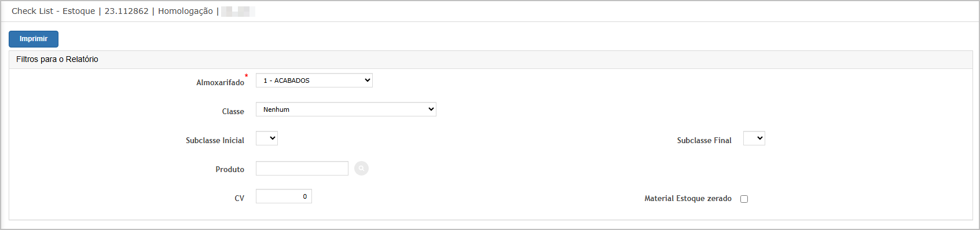Click the Homologação environment text in header
The height and width of the screenshot is (230, 980).
(185, 11)
